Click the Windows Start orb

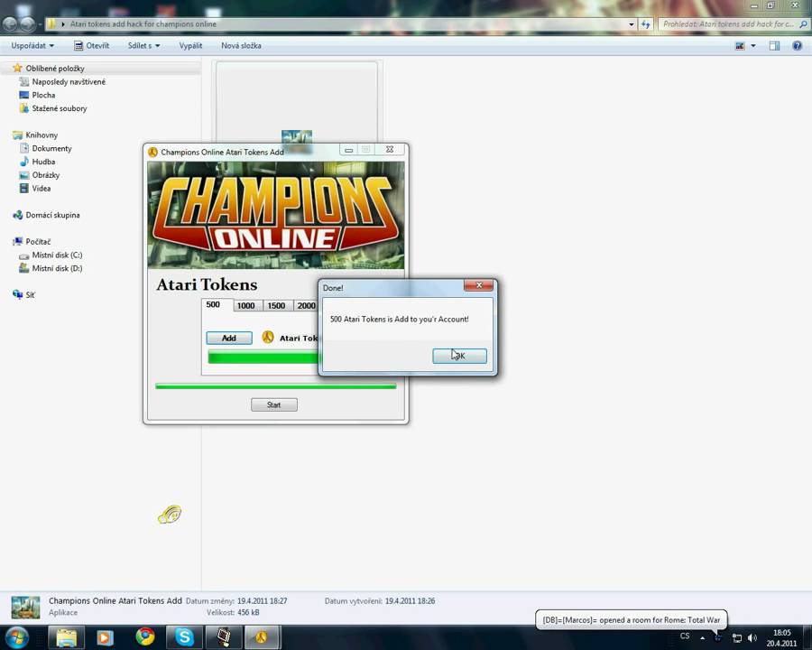click(x=16, y=637)
